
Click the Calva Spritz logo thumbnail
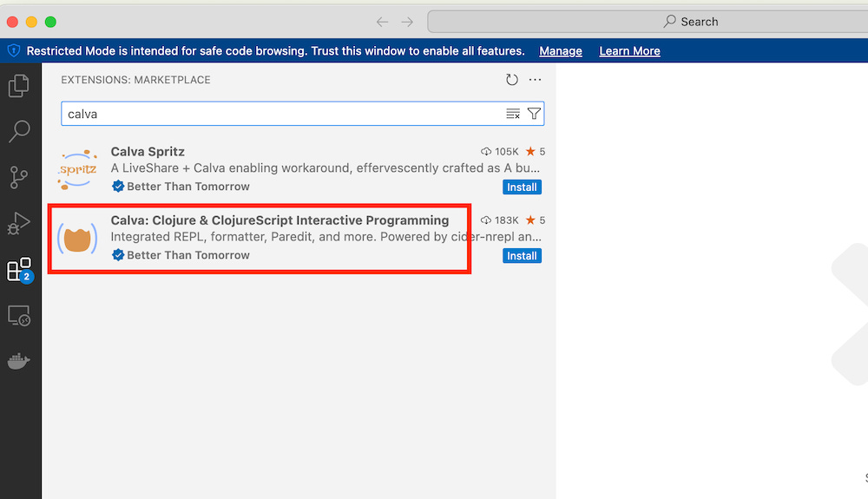(x=77, y=169)
